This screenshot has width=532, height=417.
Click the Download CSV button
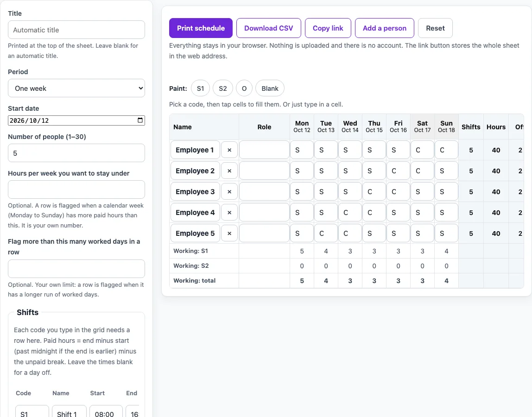click(269, 28)
